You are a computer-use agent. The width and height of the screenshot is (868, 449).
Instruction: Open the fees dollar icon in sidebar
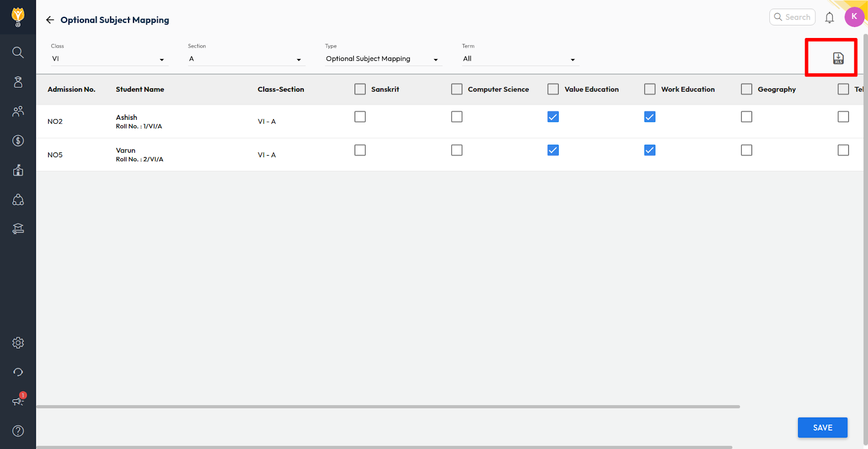click(x=18, y=141)
